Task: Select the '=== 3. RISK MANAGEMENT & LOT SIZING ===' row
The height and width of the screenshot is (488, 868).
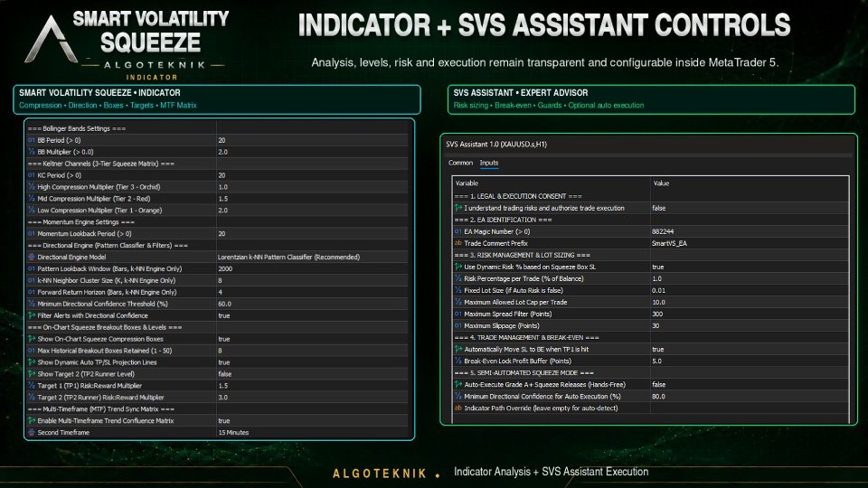Action: point(650,255)
